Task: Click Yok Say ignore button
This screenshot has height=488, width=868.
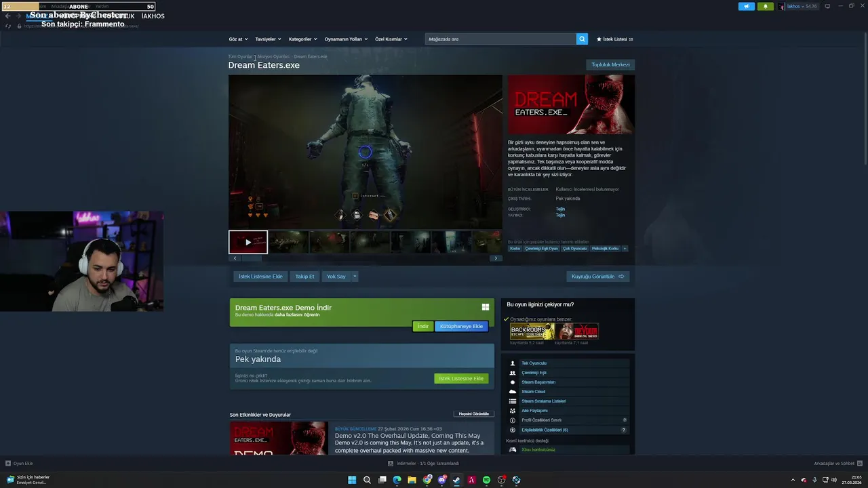Action: point(336,276)
